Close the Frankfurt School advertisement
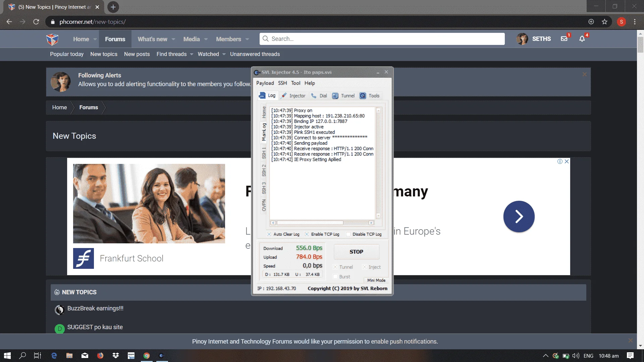Image resolution: width=644 pixels, height=362 pixels. click(567, 162)
